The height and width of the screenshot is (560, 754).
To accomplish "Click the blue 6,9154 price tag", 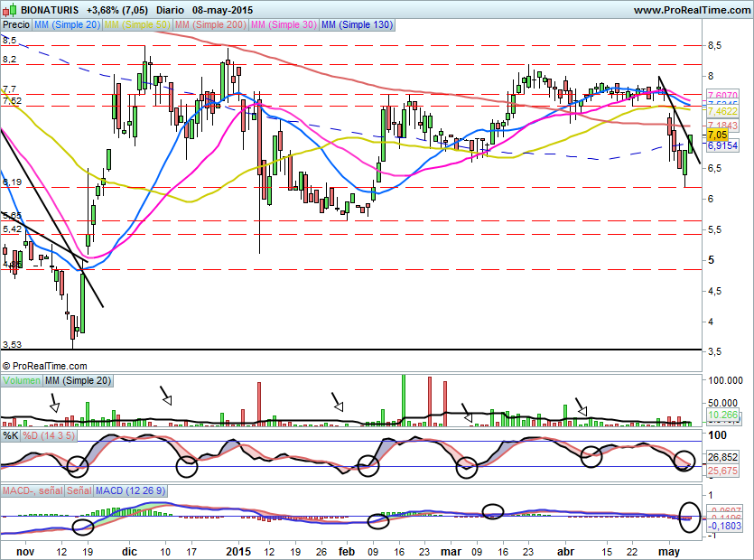I will coord(722,145).
